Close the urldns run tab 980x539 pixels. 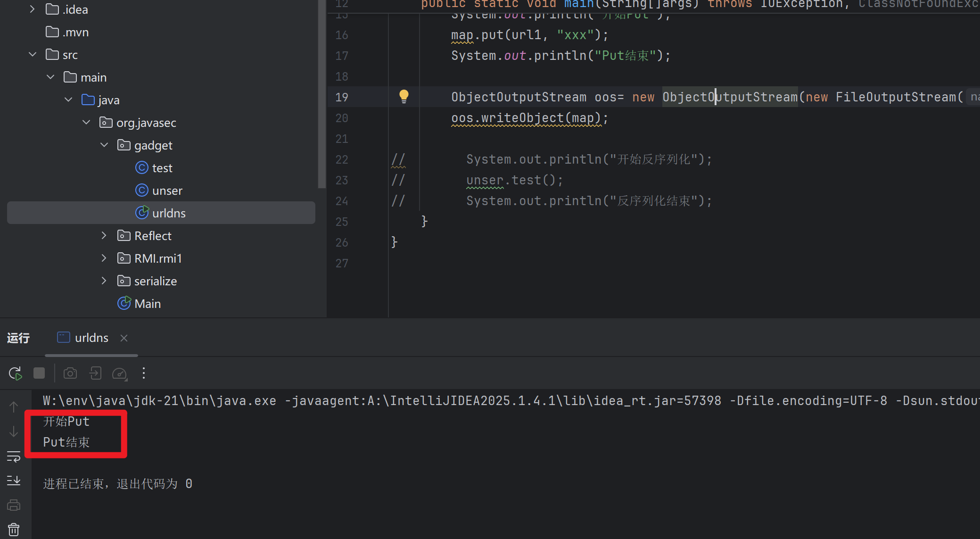click(x=124, y=338)
